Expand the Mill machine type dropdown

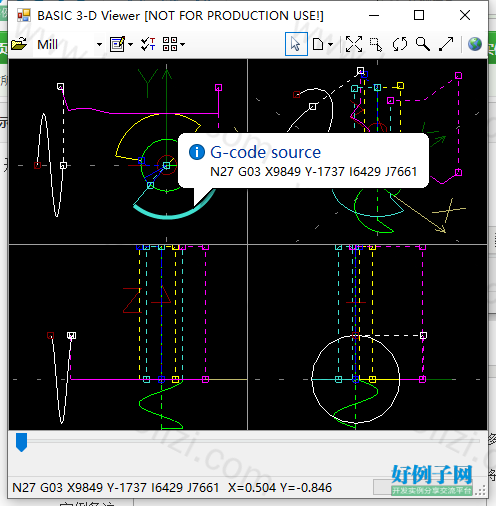(99, 44)
